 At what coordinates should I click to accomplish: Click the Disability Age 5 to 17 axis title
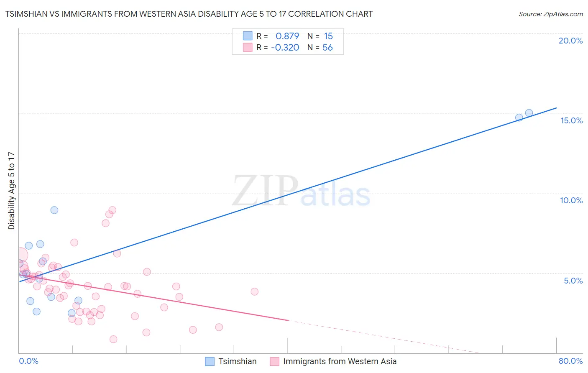12,191
